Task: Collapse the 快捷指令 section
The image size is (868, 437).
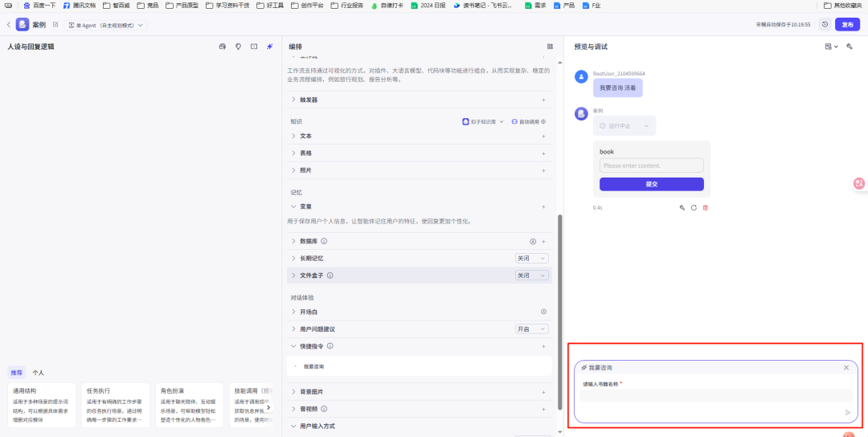Action: pos(294,346)
